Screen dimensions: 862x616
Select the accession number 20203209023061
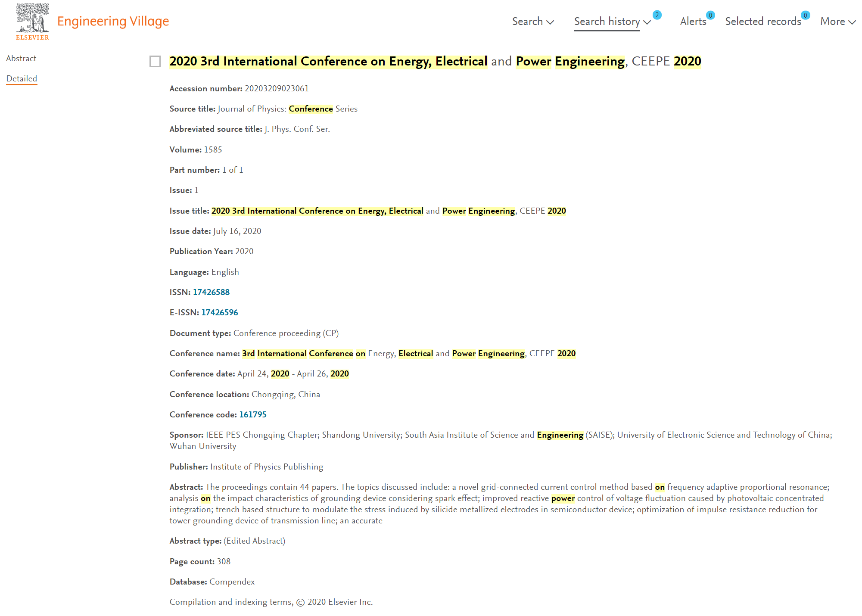tap(277, 89)
